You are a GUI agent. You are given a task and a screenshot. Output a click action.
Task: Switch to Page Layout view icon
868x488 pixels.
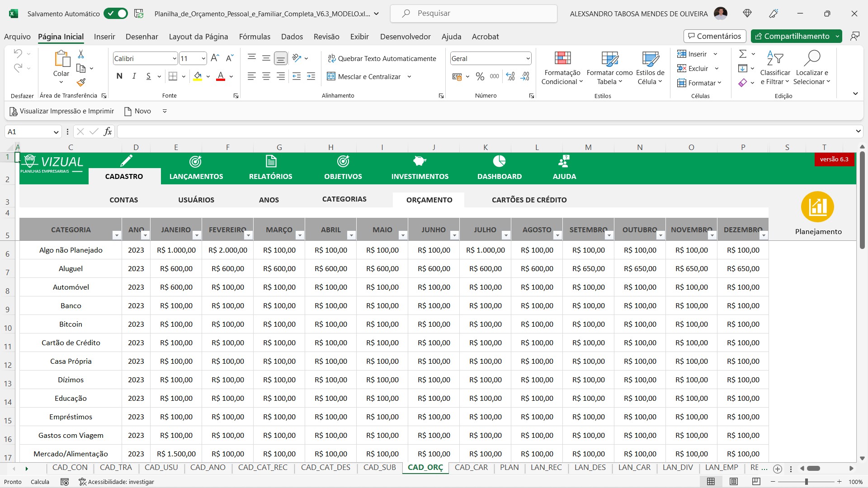click(x=734, y=482)
